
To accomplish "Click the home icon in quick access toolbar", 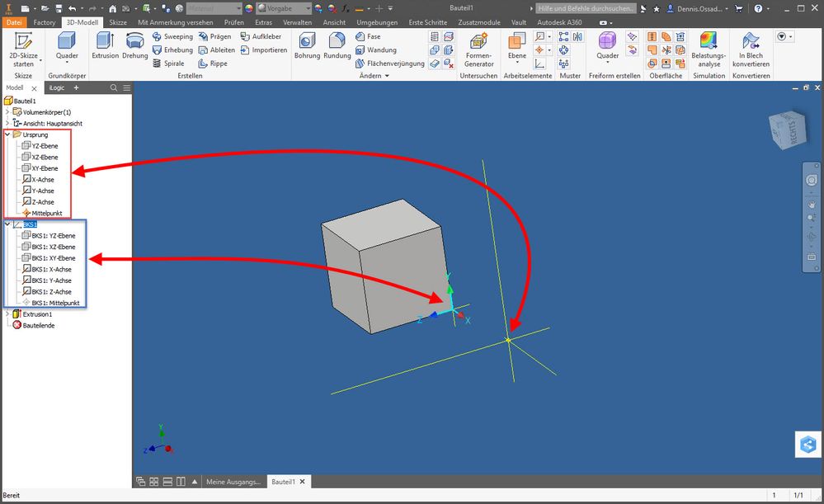I will point(112,8).
